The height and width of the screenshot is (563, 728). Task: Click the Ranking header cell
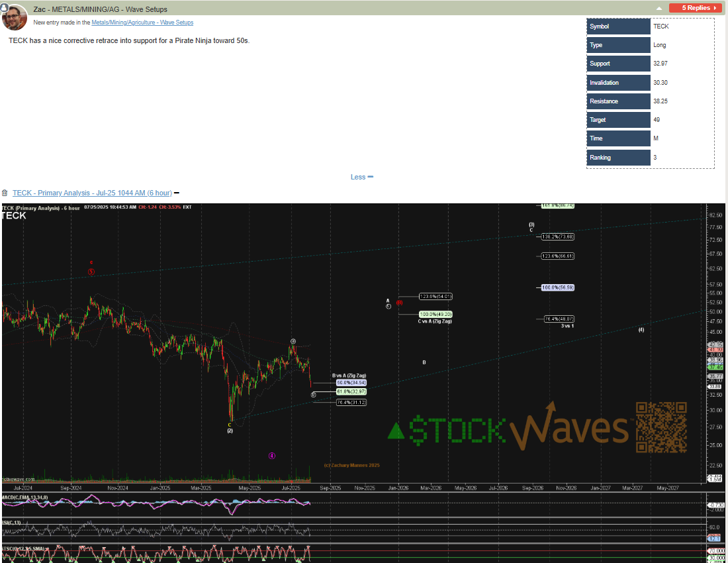coord(618,158)
